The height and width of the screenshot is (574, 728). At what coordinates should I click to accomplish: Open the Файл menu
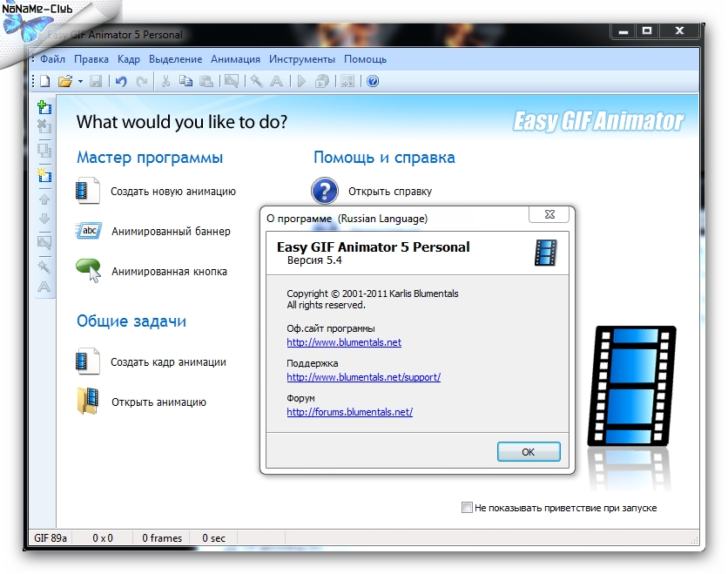52,59
